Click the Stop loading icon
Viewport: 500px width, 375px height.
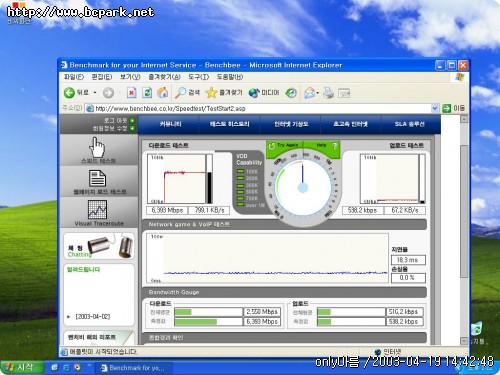(132, 93)
